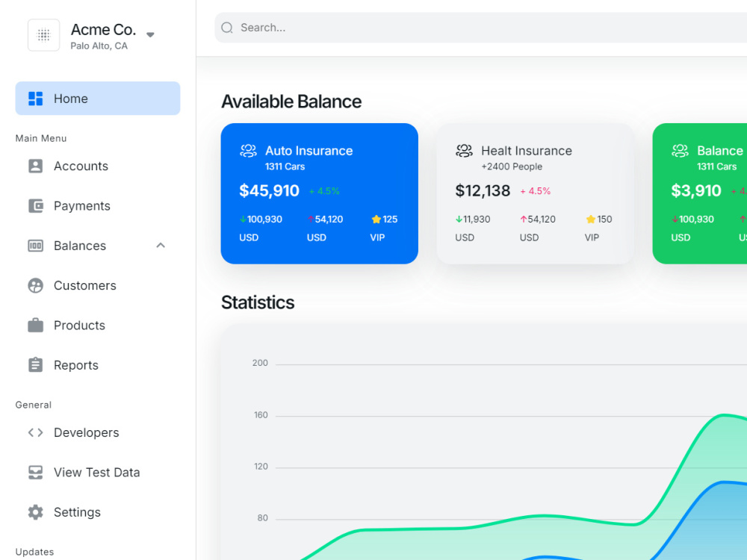Viewport: 747px width, 560px height.
Task: Open the Balances menu item
Action: pyautogui.click(x=98, y=246)
